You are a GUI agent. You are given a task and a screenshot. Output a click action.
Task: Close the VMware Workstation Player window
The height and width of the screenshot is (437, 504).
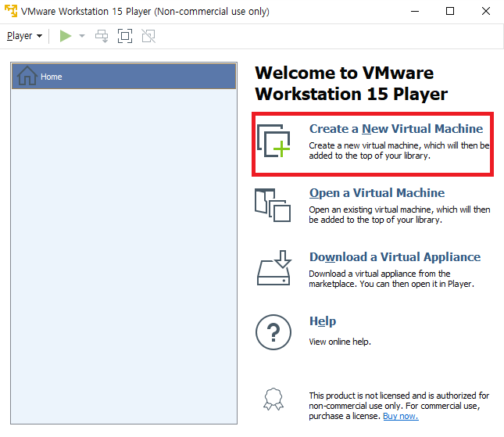tap(486, 11)
